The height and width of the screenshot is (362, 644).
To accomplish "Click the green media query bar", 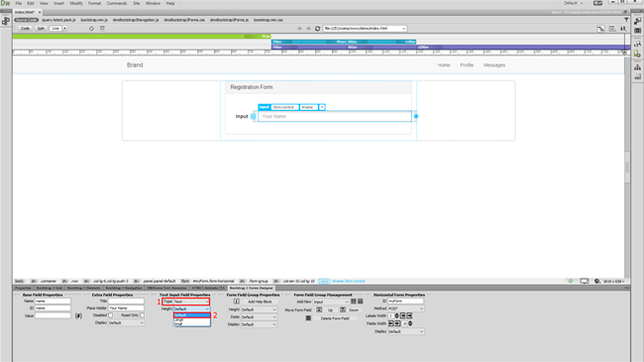I will coord(142,37).
